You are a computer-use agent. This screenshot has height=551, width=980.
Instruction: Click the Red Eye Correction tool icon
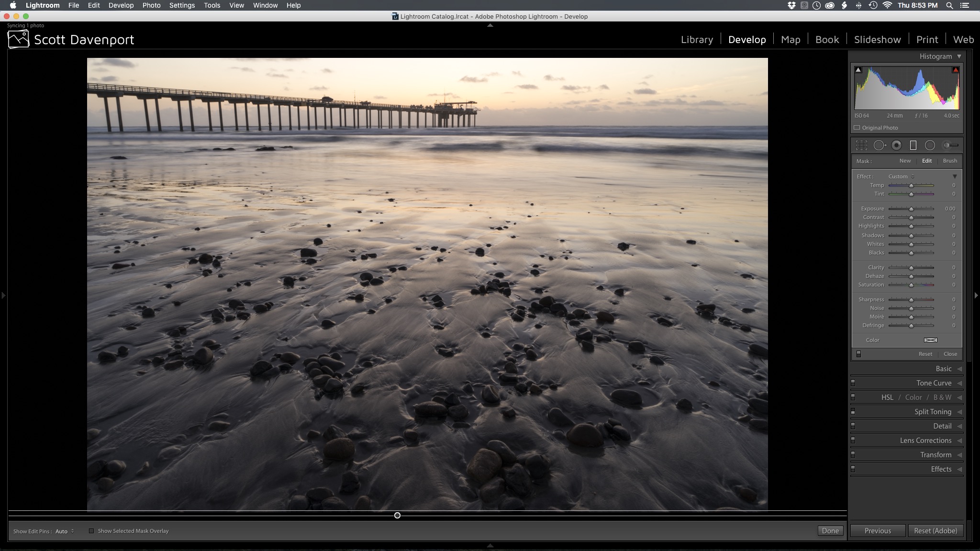897,144
